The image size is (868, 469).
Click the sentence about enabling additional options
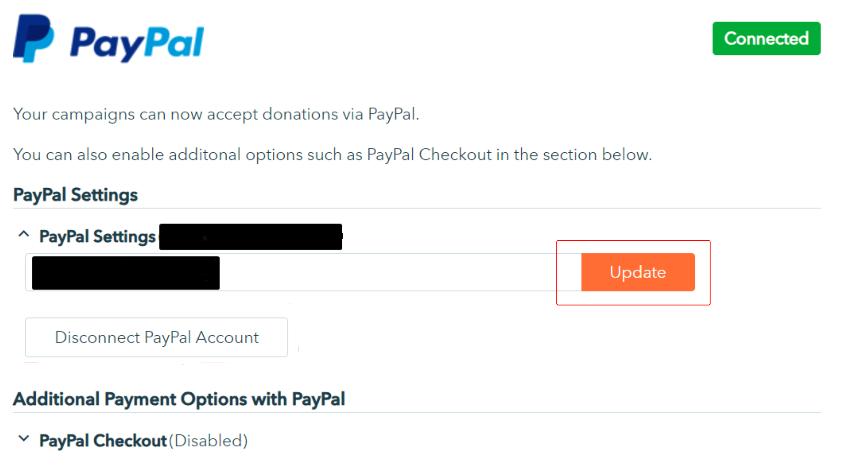click(x=332, y=155)
